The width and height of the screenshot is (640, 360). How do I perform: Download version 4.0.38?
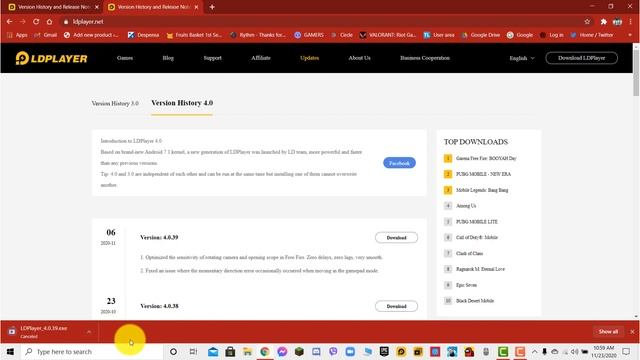coord(396,306)
